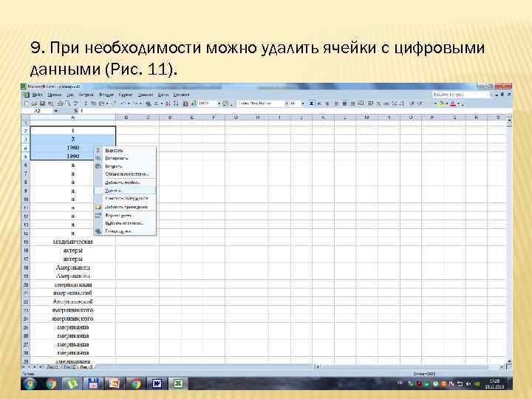Choose Специальная вставка in the context menu
This screenshot has height=399, width=532.
(x=125, y=174)
